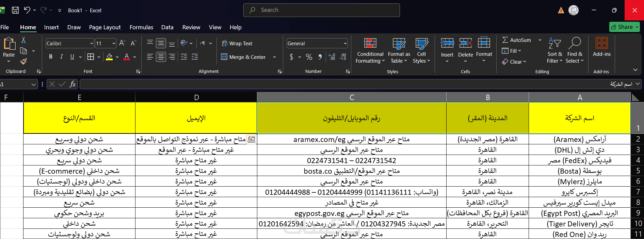Screen dimensions: 644x239
Task: Switch to the Page Layout tab
Action: [105, 27]
